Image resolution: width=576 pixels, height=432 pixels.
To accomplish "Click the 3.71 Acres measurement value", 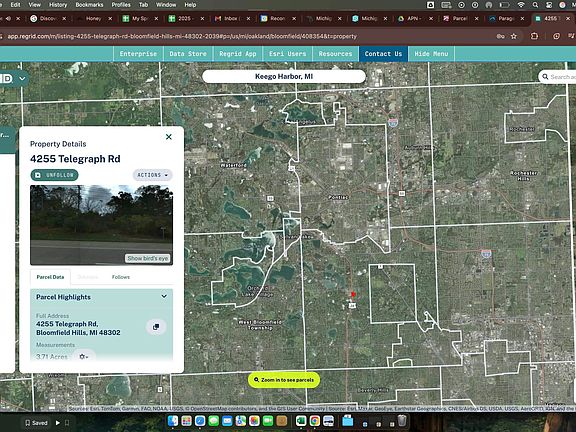I will click(x=52, y=356).
